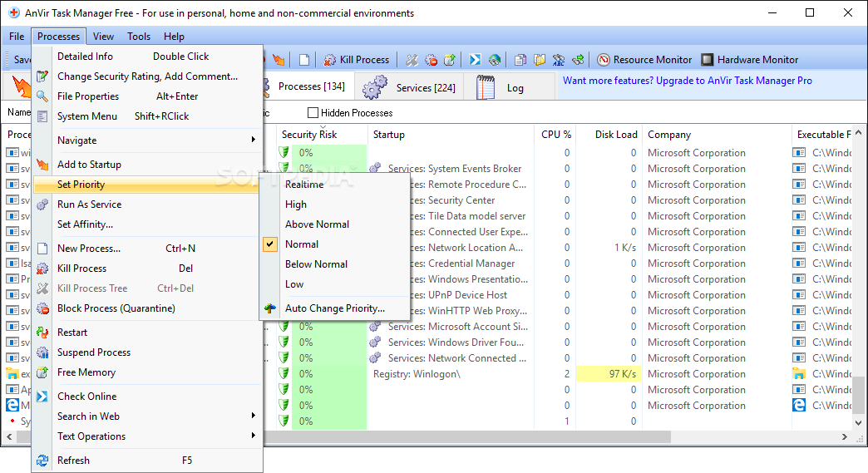The width and height of the screenshot is (868, 473).
Task: Click File Properties magnifier menu icon
Action: [42, 96]
